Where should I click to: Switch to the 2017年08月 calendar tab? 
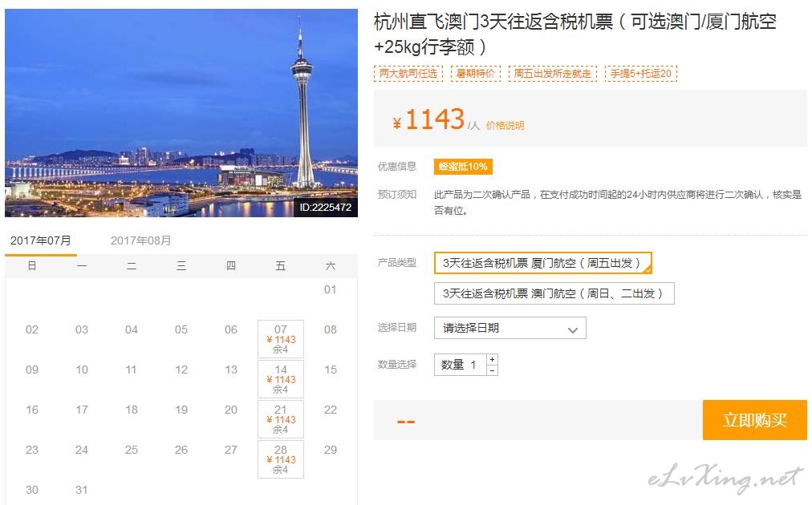coord(140,241)
